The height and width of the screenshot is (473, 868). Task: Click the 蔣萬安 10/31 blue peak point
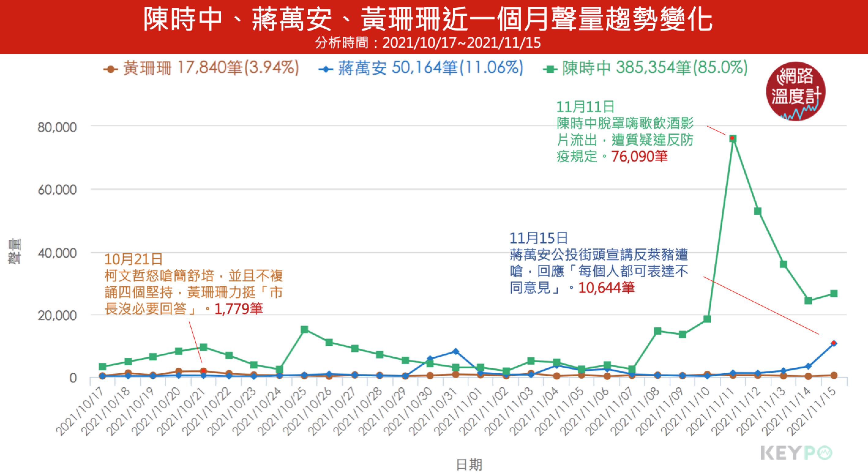coord(455,351)
